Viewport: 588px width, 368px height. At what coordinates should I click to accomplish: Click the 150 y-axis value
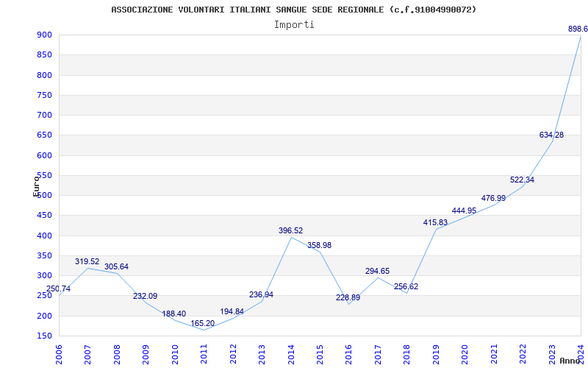[44, 336]
